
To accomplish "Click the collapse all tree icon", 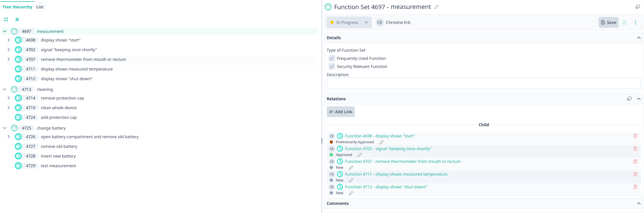I will (x=17, y=20).
